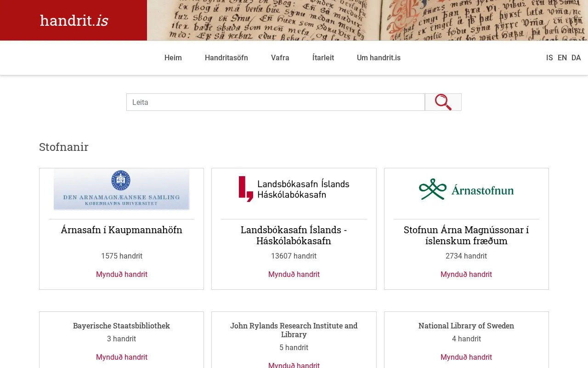Open the Ítarleit advanced search menu
Image resolution: width=588 pixels, height=368 pixels.
323,57
